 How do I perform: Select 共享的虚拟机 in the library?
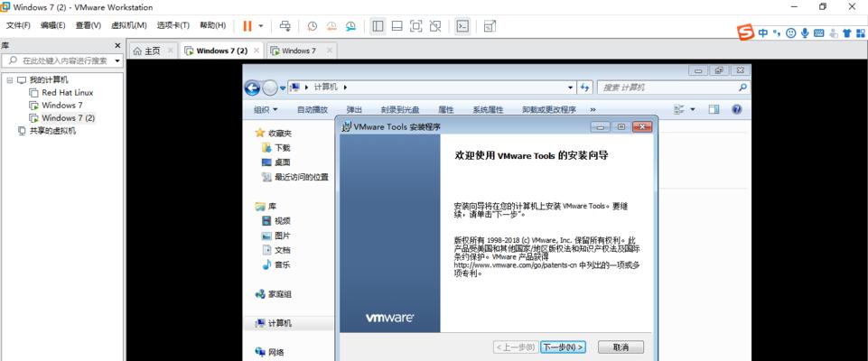click(x=52, y=131)
